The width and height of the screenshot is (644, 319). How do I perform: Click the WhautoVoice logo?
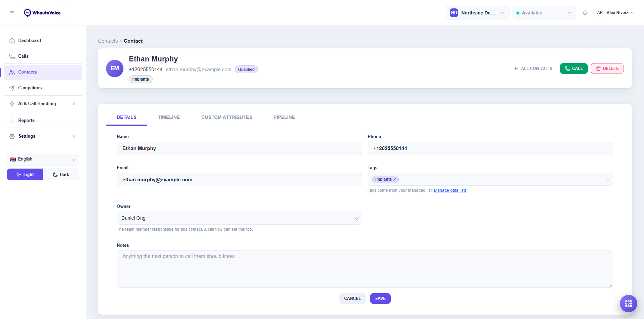point(42,13)
